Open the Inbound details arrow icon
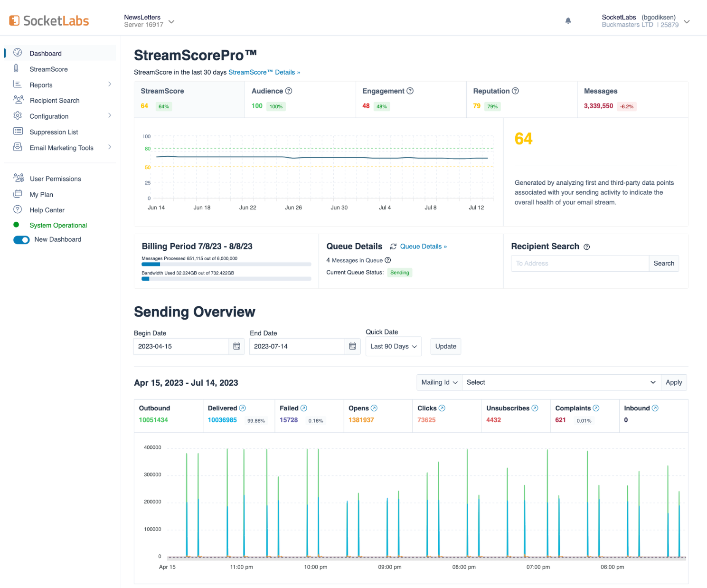The image size is (707, 588). click(655, 408)
